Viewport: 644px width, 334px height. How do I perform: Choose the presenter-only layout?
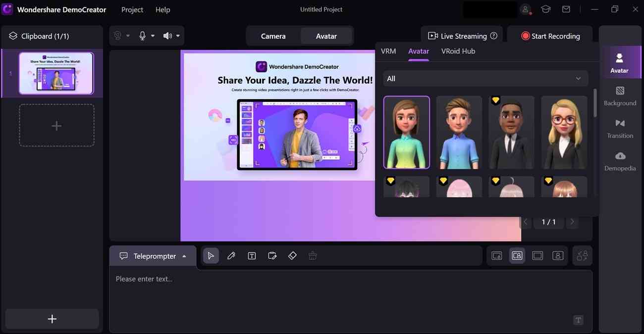[558, 256]
